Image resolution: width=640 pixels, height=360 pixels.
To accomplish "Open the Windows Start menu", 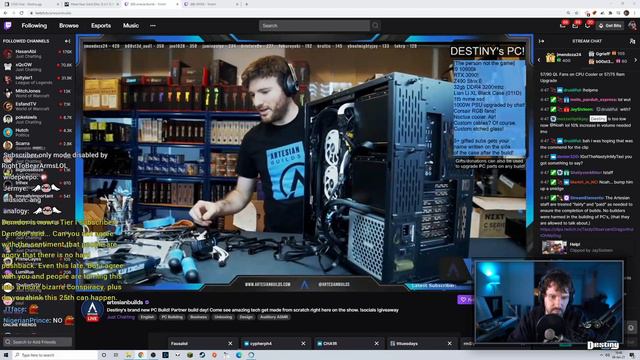I will [6, 355].
